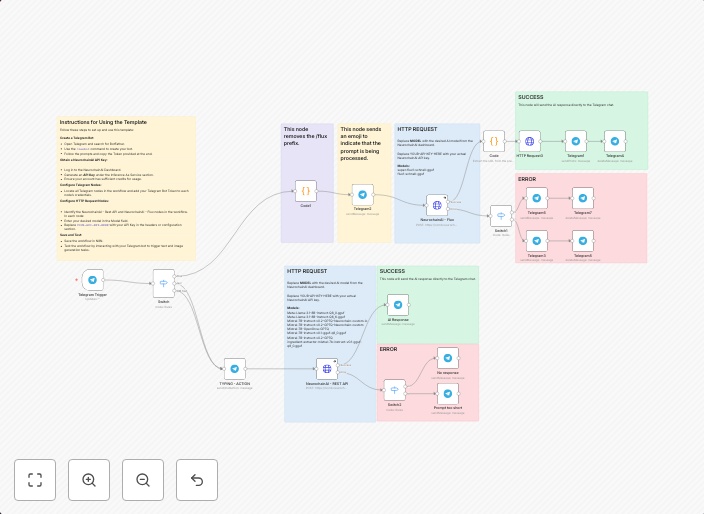This screenshot has height=514, width=704.
Task: Click the reset/undo arrow button
Action: 197,480
